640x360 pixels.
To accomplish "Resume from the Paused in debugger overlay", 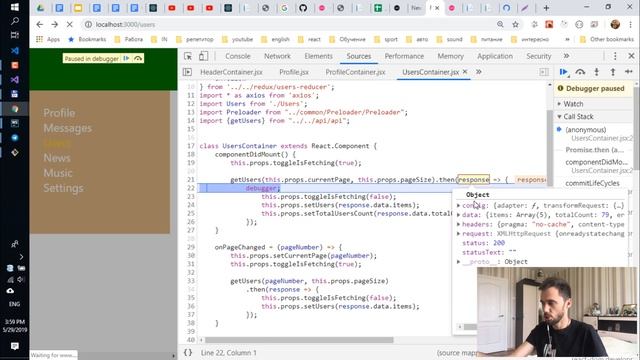I will tap(126, 58).
